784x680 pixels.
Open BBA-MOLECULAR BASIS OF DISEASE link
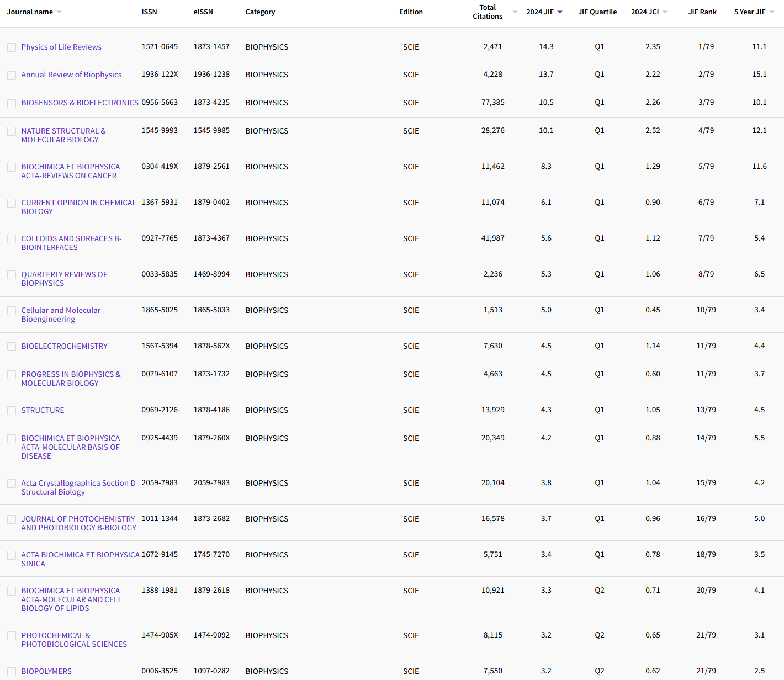point(71,447)
